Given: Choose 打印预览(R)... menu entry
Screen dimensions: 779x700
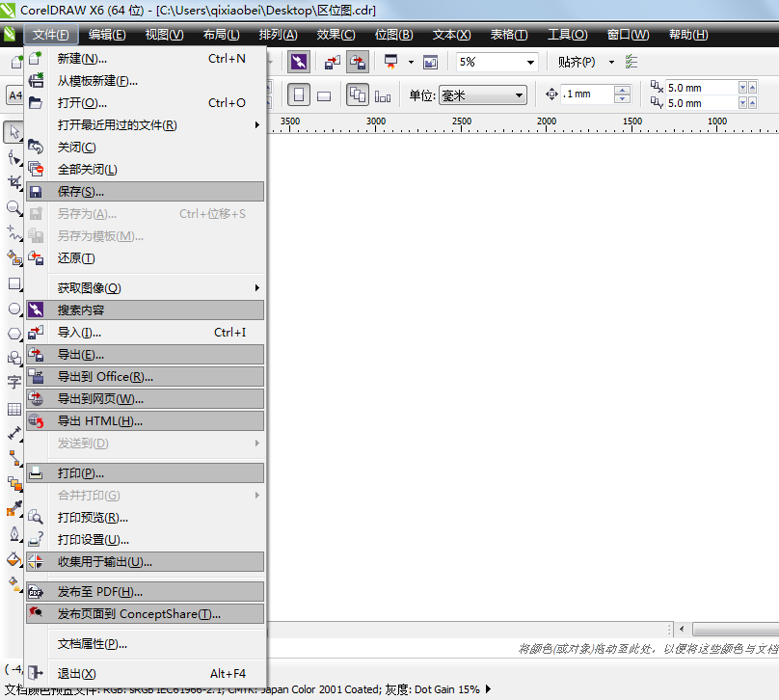Looking at the screenshot, I should 145,518.
